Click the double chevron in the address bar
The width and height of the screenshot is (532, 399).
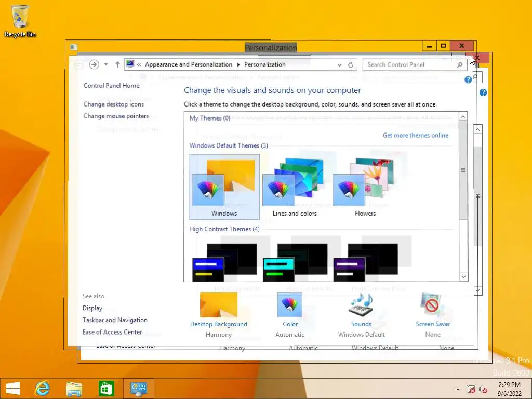(139, 64)
